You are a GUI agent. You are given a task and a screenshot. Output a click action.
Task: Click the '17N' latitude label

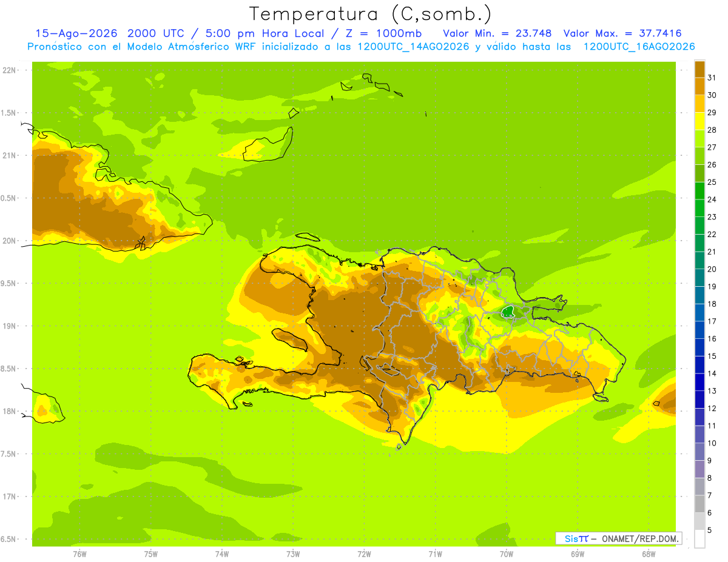coord(10,497)
